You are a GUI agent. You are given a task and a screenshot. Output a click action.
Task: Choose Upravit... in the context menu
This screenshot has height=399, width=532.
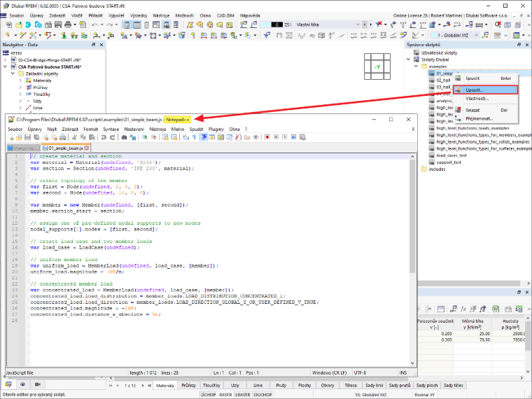(x=486, y=90)
